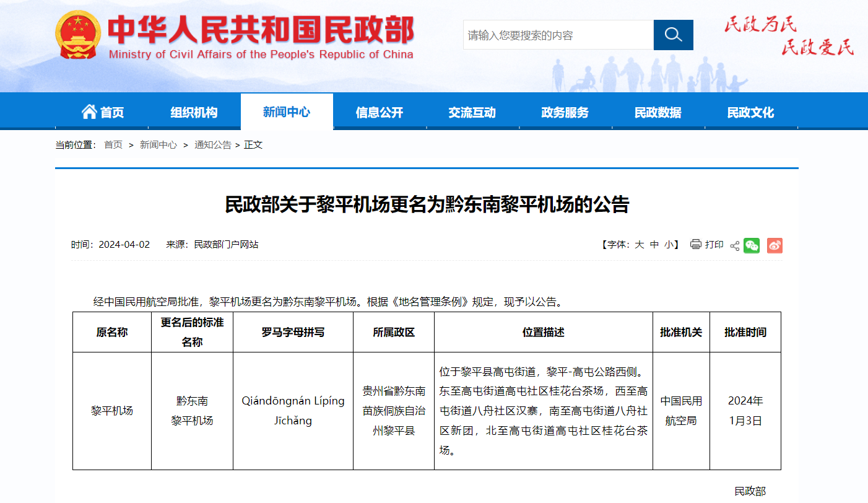Click the printer icon
Viewport: 868px width, 503px height.
696,245
